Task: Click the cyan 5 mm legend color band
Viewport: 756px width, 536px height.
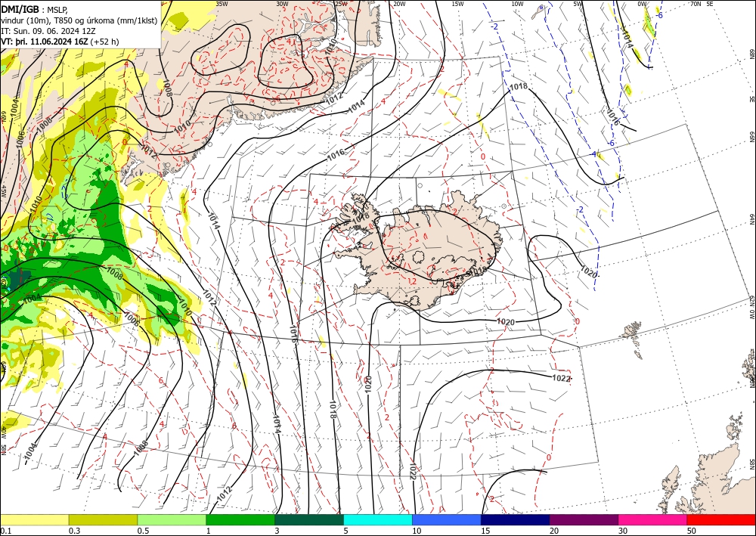Action: point(378,519)
